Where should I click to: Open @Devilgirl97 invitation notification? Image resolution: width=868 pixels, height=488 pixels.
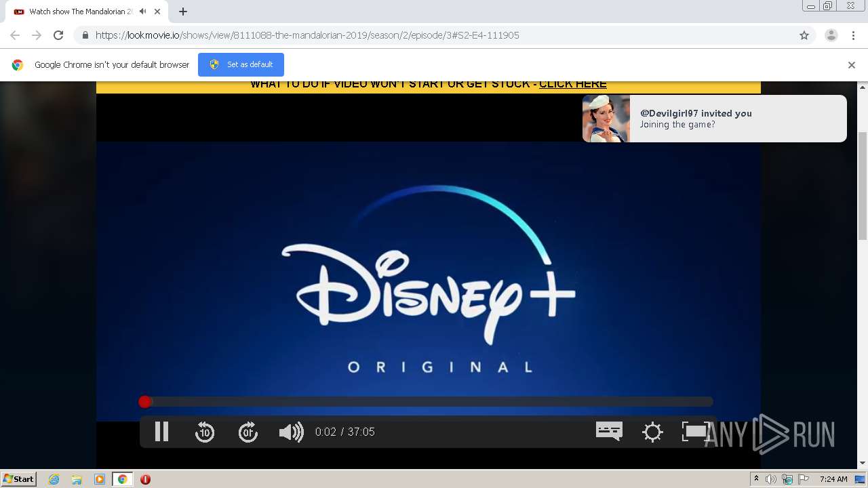pos(714,119)
